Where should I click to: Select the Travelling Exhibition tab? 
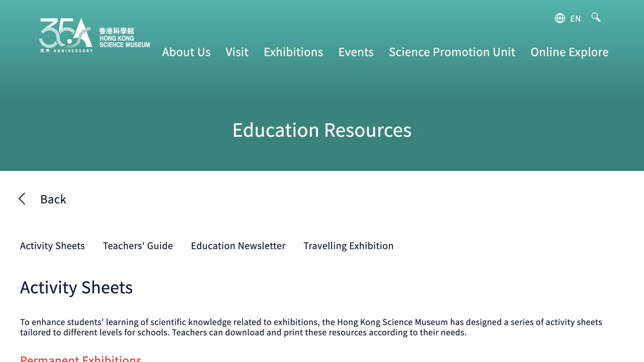[348, 246]
